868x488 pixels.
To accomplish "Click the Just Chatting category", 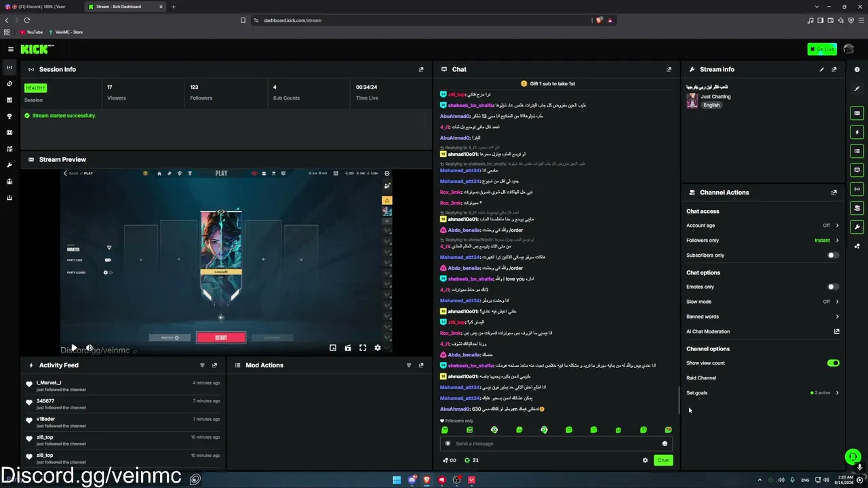I will coord(715,97).
